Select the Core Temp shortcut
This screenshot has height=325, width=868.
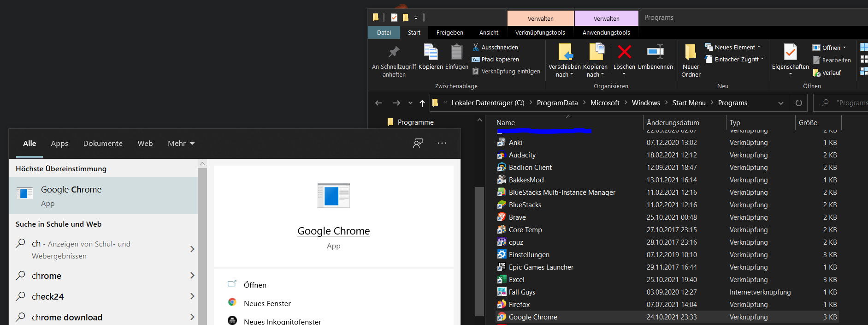525,229
